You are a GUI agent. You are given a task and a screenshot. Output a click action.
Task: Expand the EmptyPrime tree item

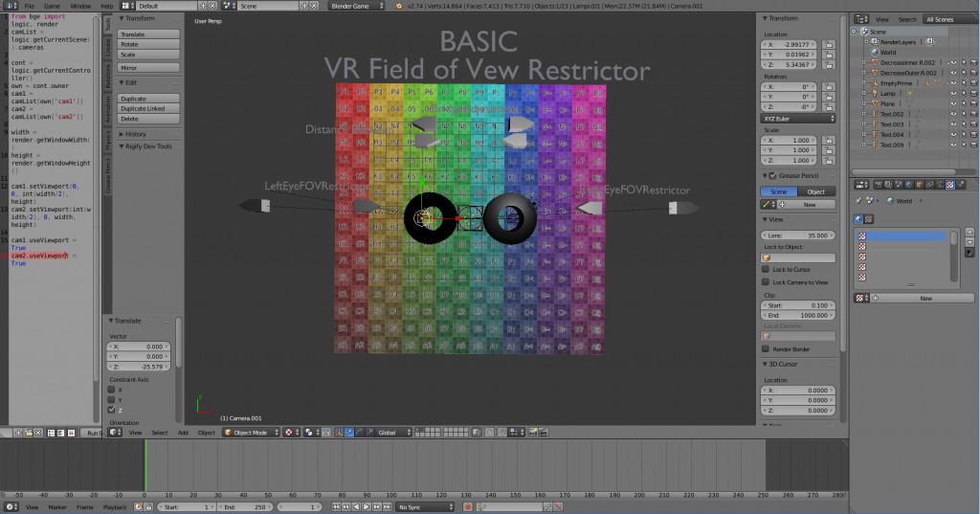pos(864,83)
